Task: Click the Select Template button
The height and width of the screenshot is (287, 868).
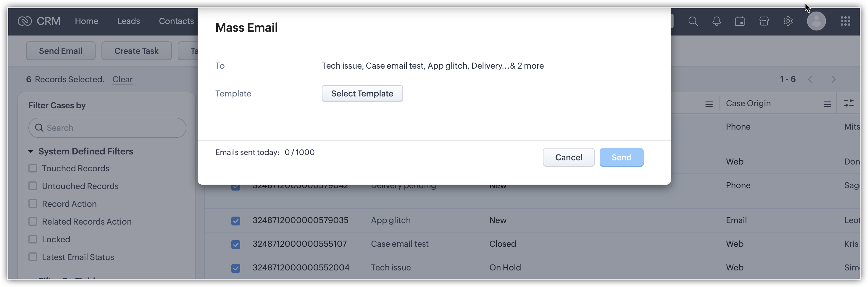Action: coord(362,94)
